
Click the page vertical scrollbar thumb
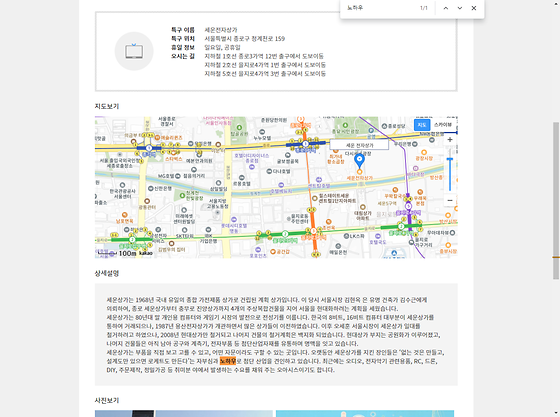[556, 201]
